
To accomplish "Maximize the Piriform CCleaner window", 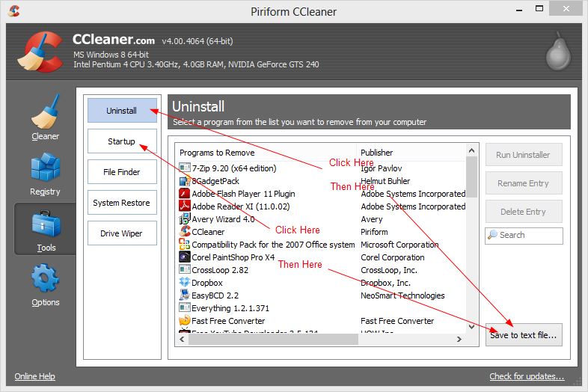I will click(539, 9).
